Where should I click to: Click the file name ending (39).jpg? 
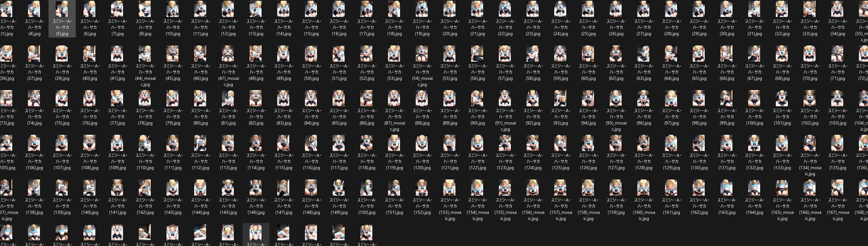[x=62, y=72]
